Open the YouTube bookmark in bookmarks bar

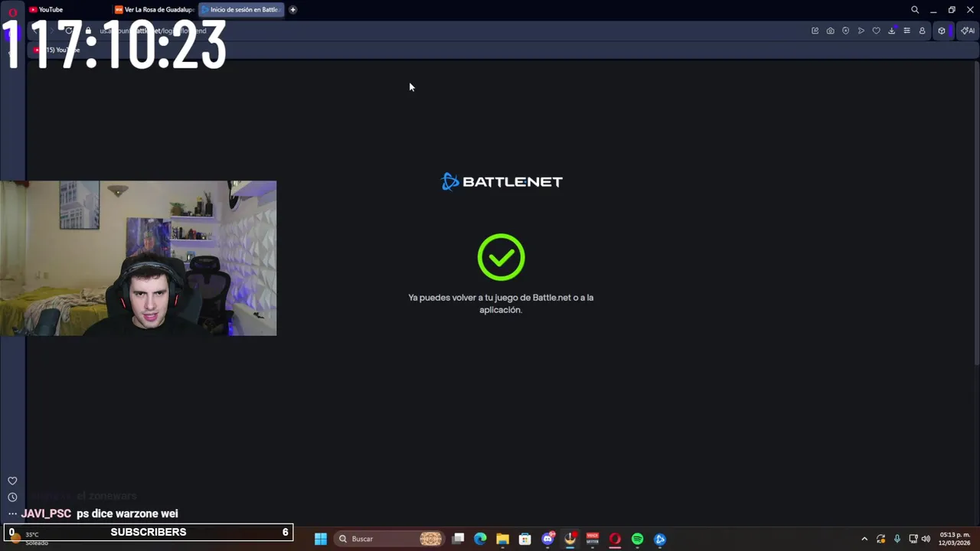coord(57,50)
